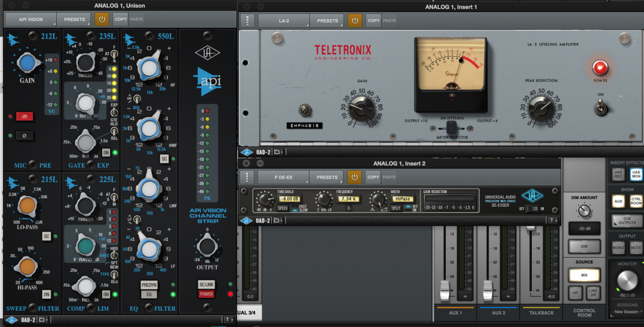Click the MONO output button
Viewport: 644px width, 327px height.
click(618, 248)
